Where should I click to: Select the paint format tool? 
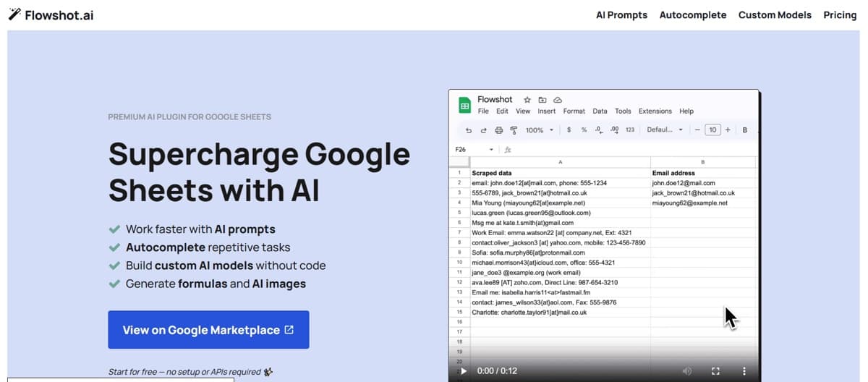tap(514, 130)
